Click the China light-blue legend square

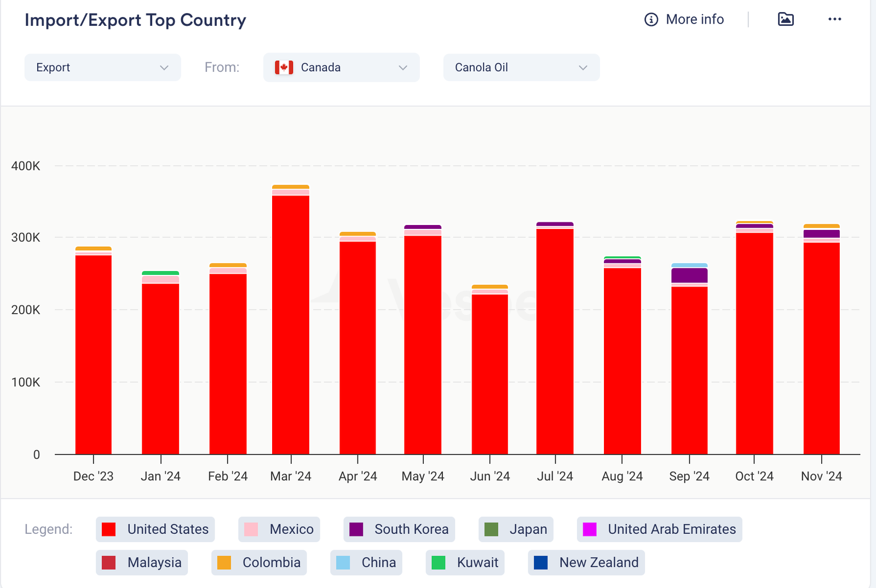343,563
